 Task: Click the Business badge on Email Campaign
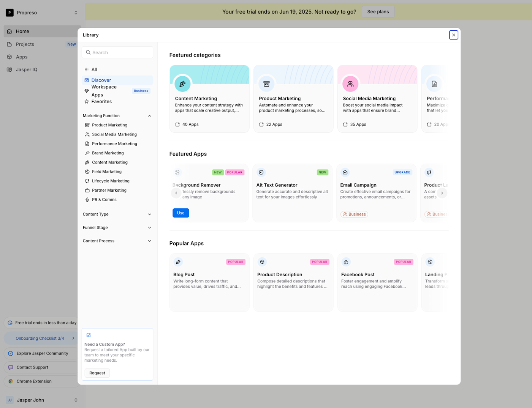click(354, 214)
